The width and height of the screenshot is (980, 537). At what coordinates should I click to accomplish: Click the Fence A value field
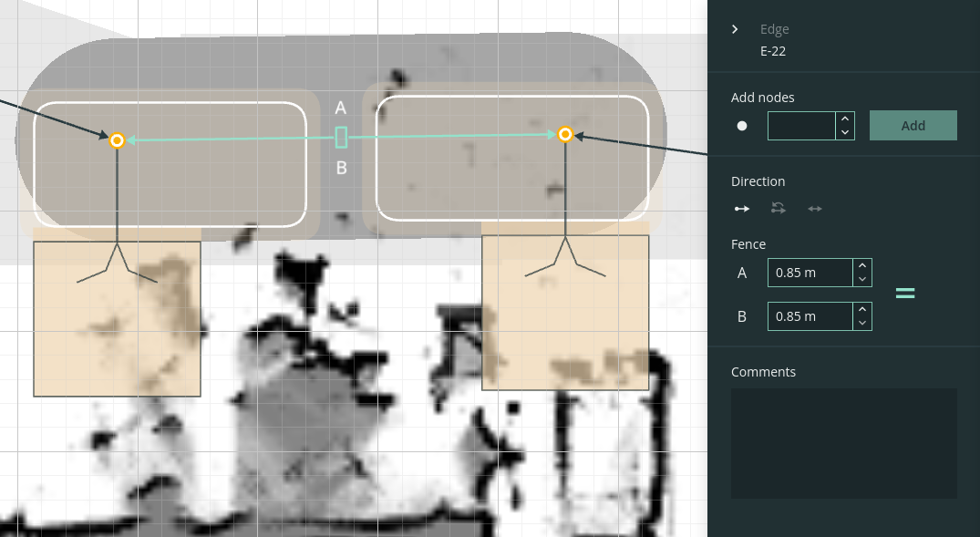[x=810, y=273]
